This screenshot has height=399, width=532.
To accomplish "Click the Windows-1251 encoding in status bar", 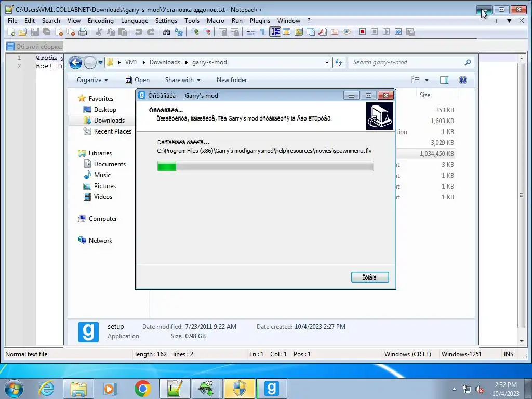I will (x=461, y=354).
